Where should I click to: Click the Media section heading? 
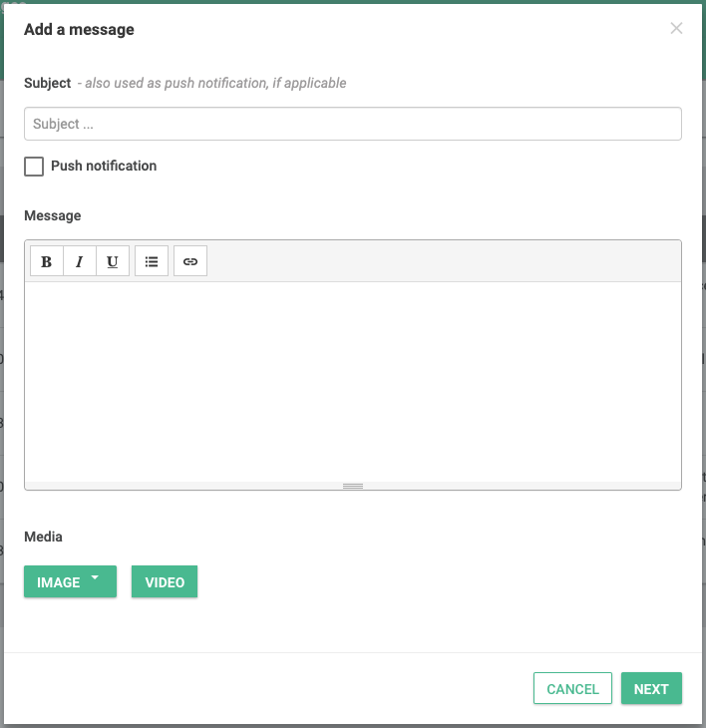[x=43, y=537]
